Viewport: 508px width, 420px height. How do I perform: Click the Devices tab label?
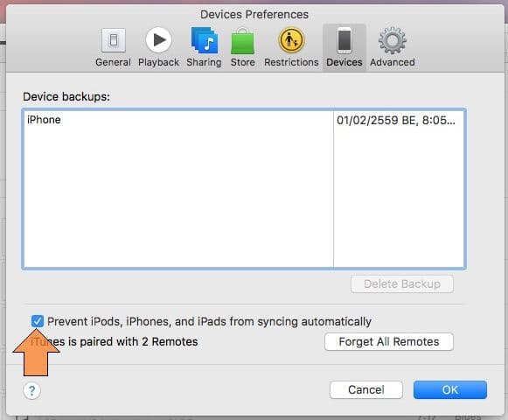point(344,62)
